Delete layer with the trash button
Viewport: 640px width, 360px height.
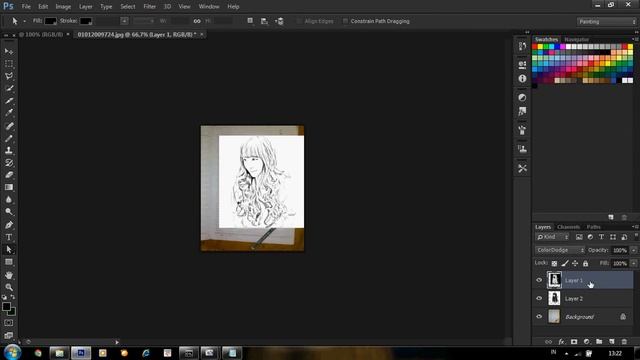pyautogui.click(x=624, y=342)
